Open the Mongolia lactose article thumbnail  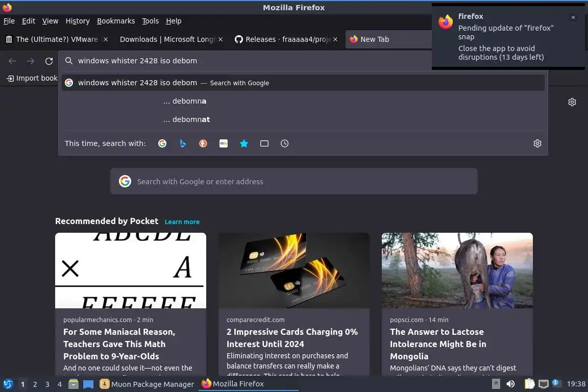pyautogui.click(x=457, y=271)
